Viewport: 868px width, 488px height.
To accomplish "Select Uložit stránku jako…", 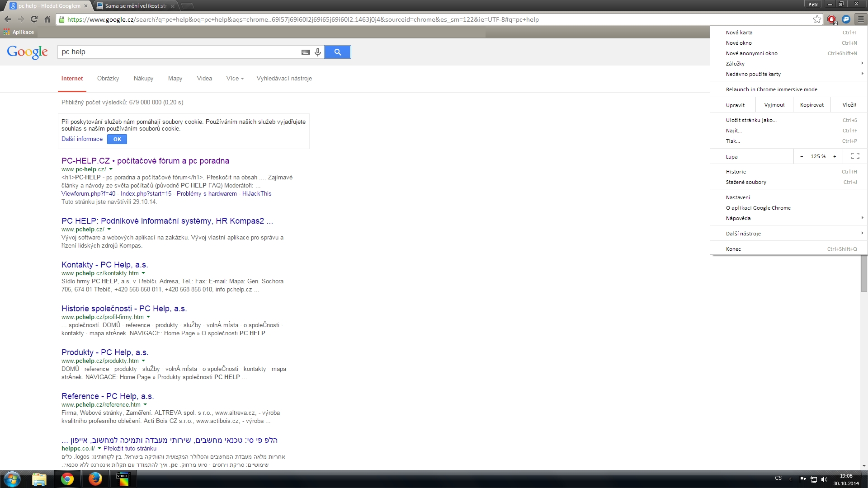I will tap(788, 120).
